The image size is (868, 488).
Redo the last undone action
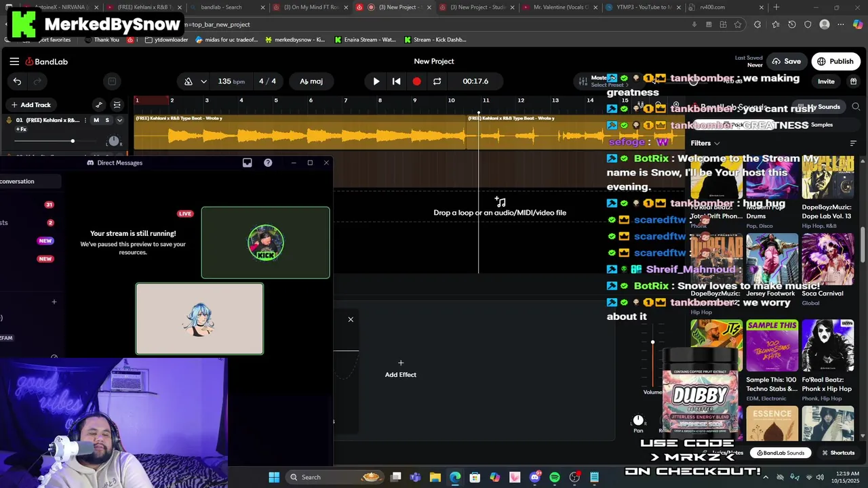tap(37, 81)
